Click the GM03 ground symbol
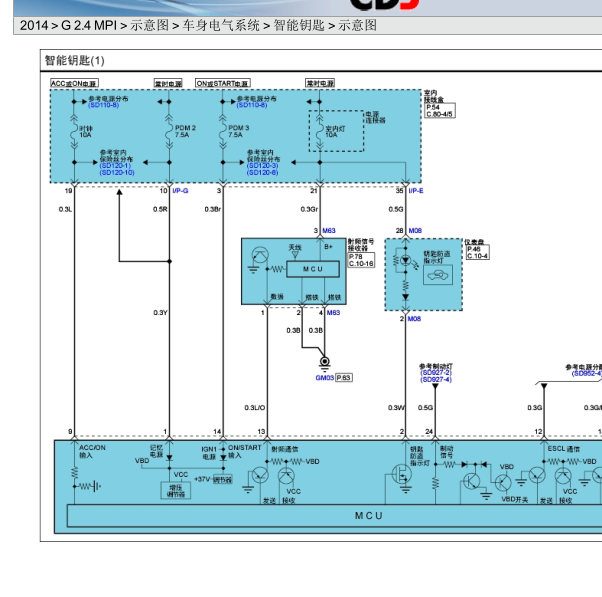Screen dimensions: 602x597 coord(325,364)
